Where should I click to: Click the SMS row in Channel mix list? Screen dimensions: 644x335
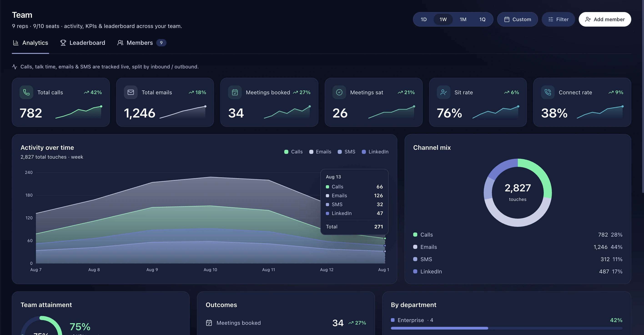click(518, 259)
